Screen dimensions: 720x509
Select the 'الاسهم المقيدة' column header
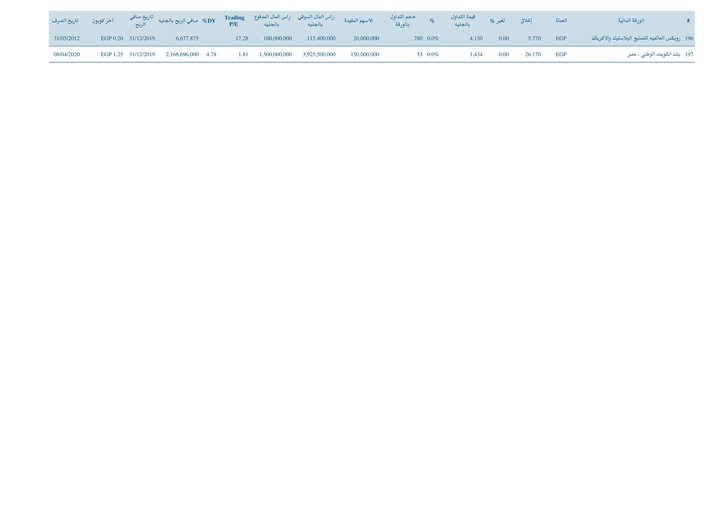click(x=359, y=21)
